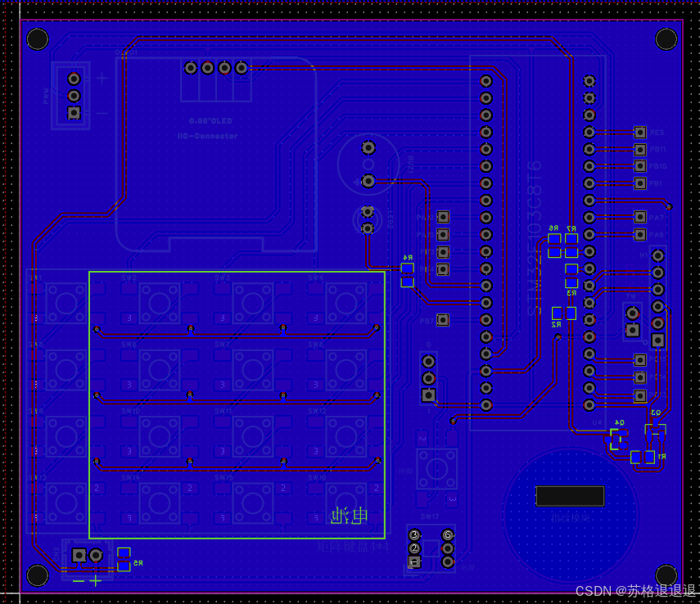
Task: Click the buzzer positive pad
Action: (368, 181)
